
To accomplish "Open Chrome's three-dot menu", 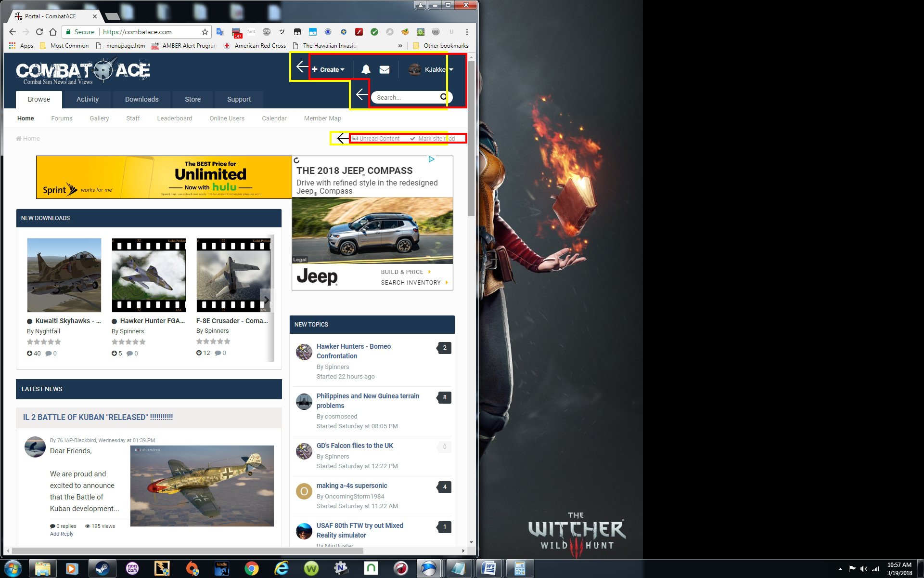I will click(467, 32).
